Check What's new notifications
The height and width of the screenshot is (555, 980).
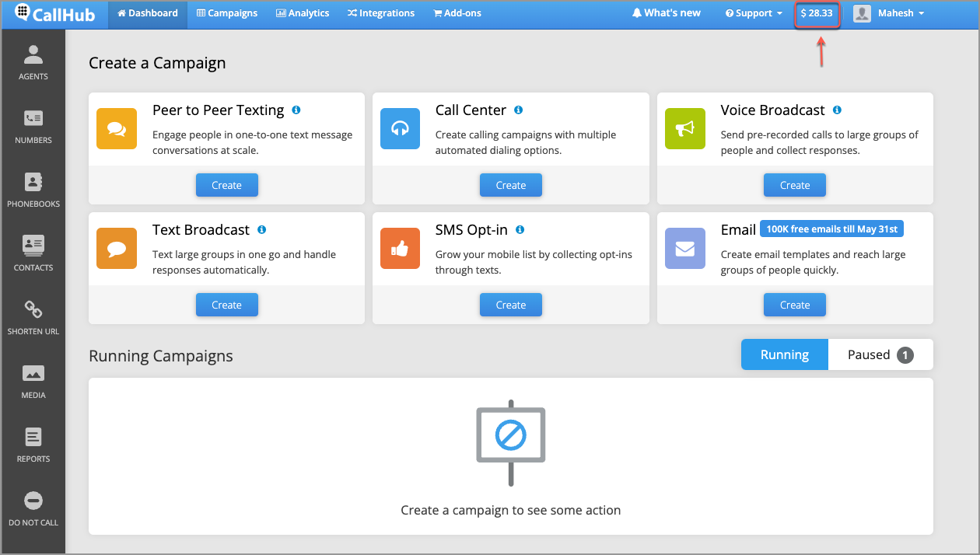pos(667,13)
